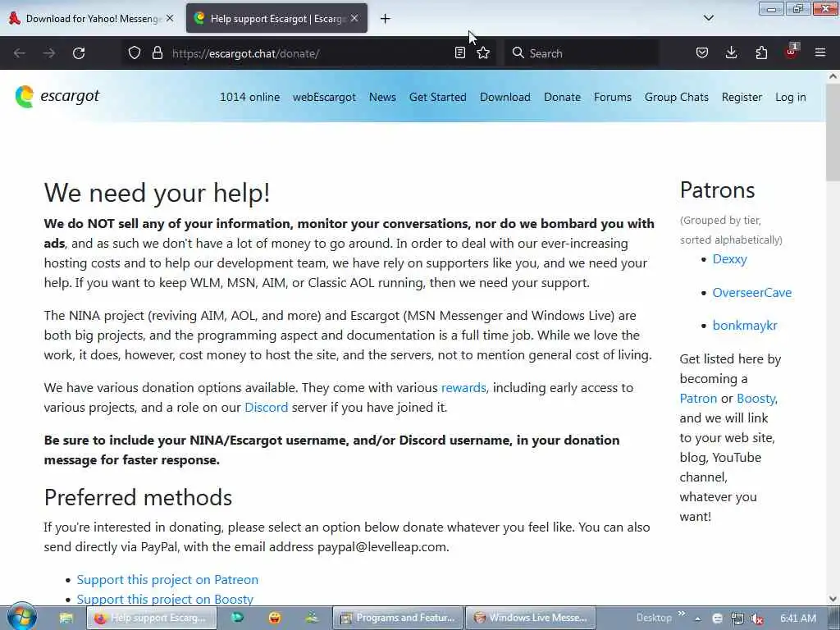Click the scrollbar down arrow

(833, 599)
